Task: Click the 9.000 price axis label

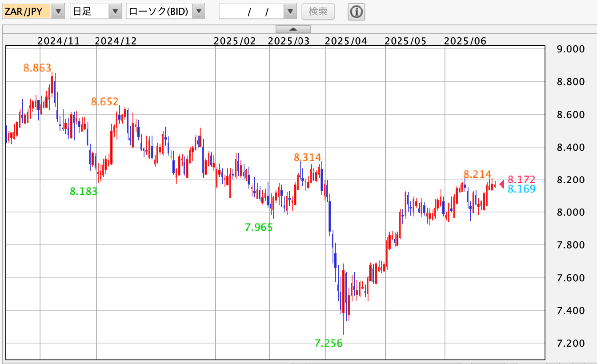Action: pos(571,49)
